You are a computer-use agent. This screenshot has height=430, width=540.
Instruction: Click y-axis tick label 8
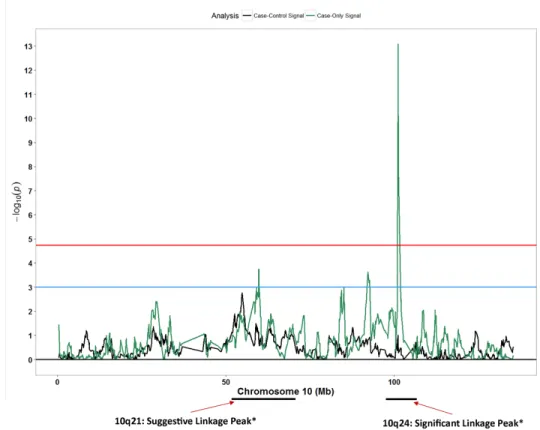(30, 167)
